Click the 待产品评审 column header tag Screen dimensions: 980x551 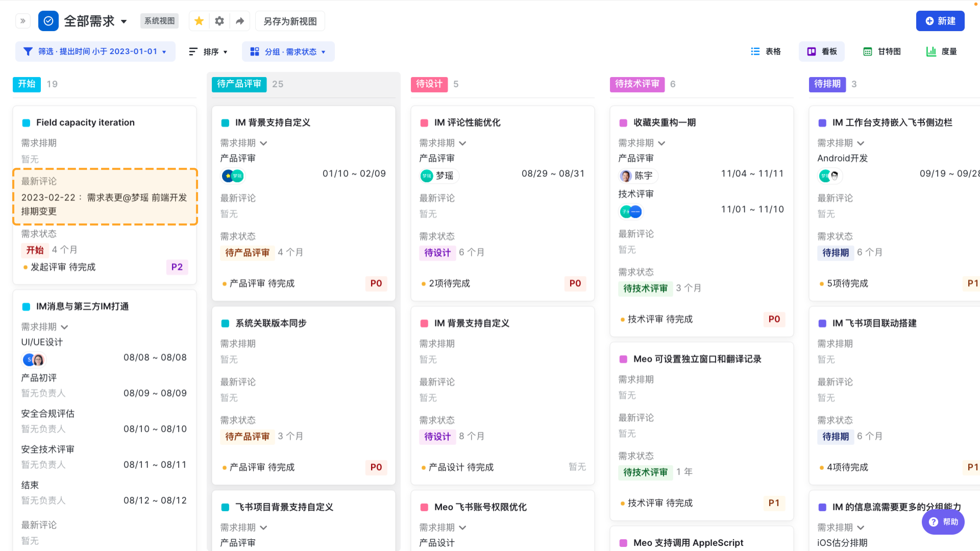[x=239, y=84]
